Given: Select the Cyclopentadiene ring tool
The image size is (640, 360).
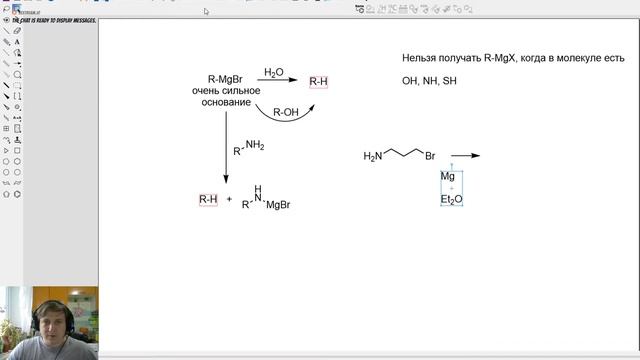Looking at the screenshot, I should coord(6,194).
